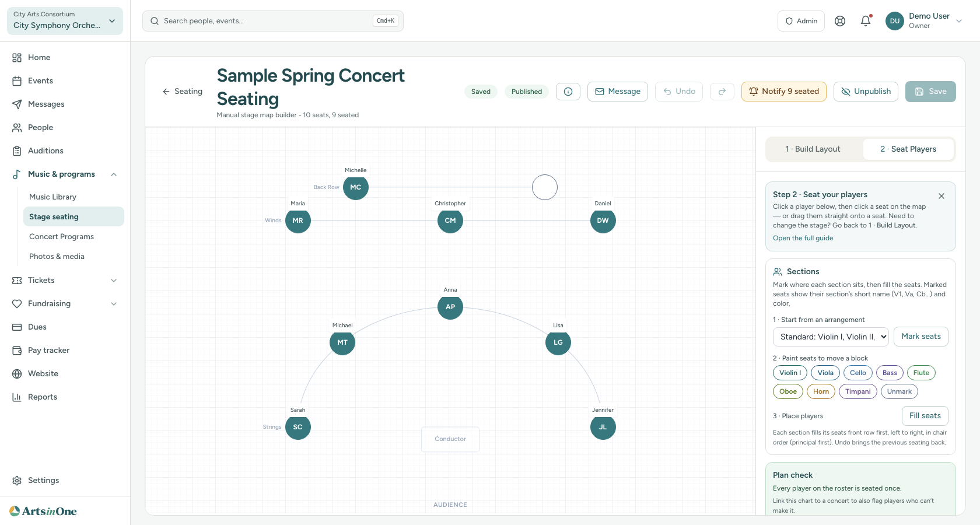Screen dimensions: 980x525
Task: Click the empty seat on the Back Row
Action: point(545,187)
